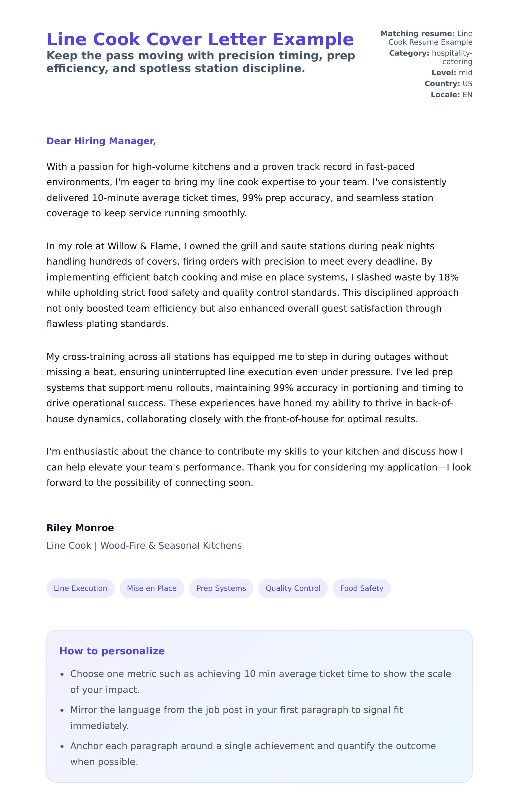519x812 pixels.
Task: Click the Food Safety skill chip
Action: [361, 588]
